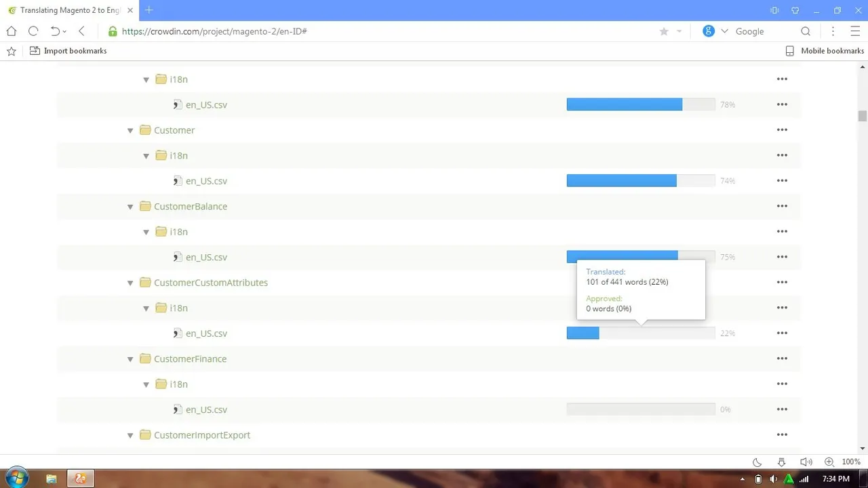Open File Explorer from taskbar

[52, 479]
